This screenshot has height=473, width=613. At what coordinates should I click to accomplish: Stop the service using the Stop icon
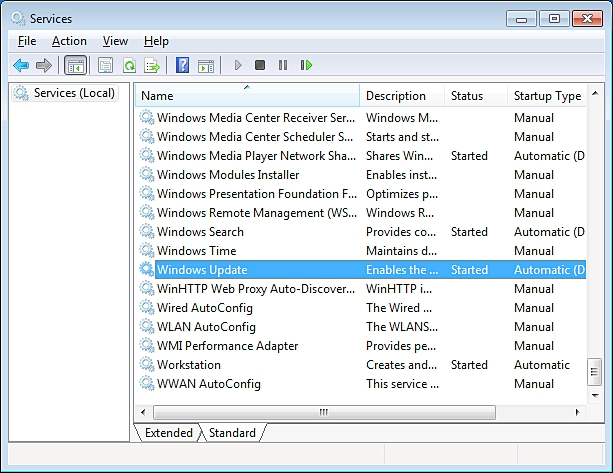[260, 66]
